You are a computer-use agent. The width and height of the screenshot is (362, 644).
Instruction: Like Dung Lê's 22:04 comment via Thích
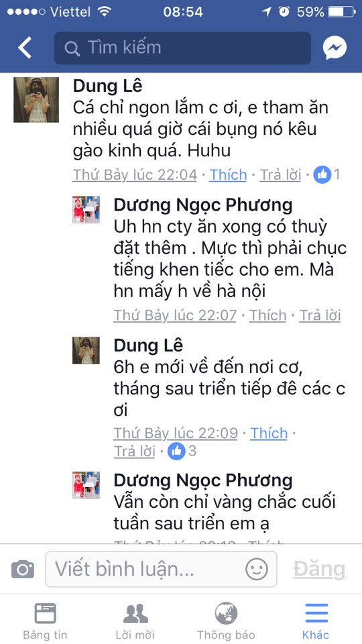[x=228, y=175]
